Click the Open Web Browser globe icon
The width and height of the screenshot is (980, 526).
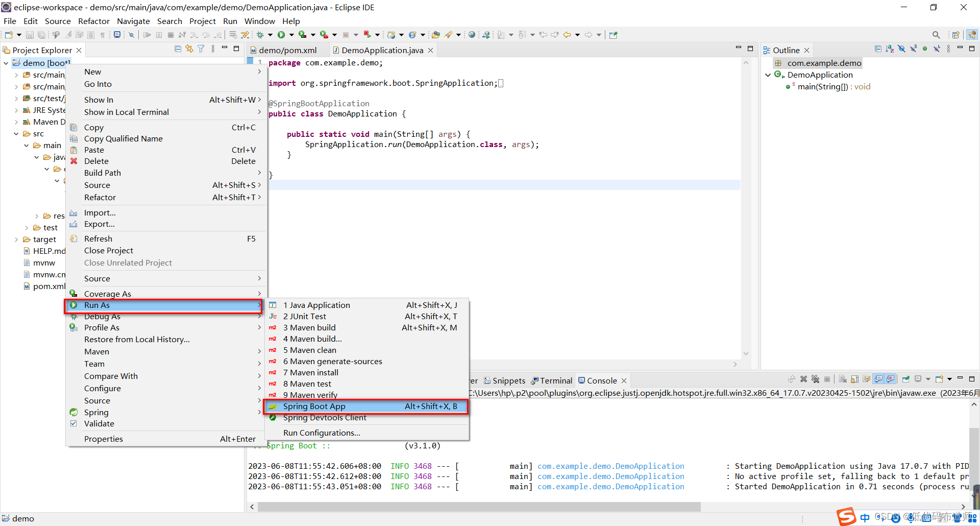tap(472, 35)
